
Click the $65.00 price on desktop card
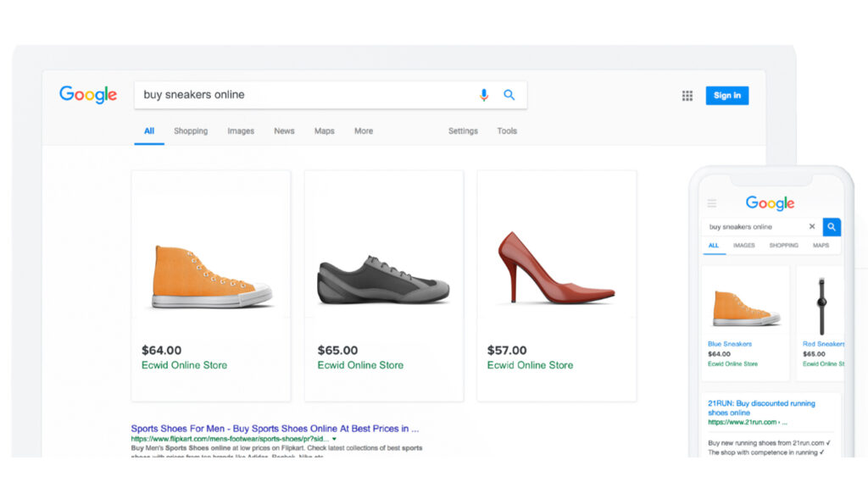tap(337, 350)
